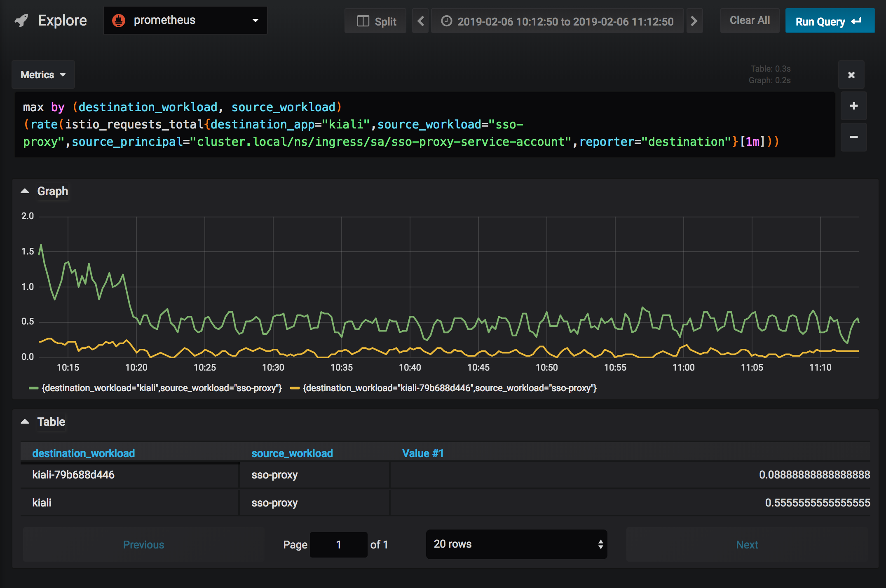
Task: Open the time range picker
Action: click(x=557, y=21)
